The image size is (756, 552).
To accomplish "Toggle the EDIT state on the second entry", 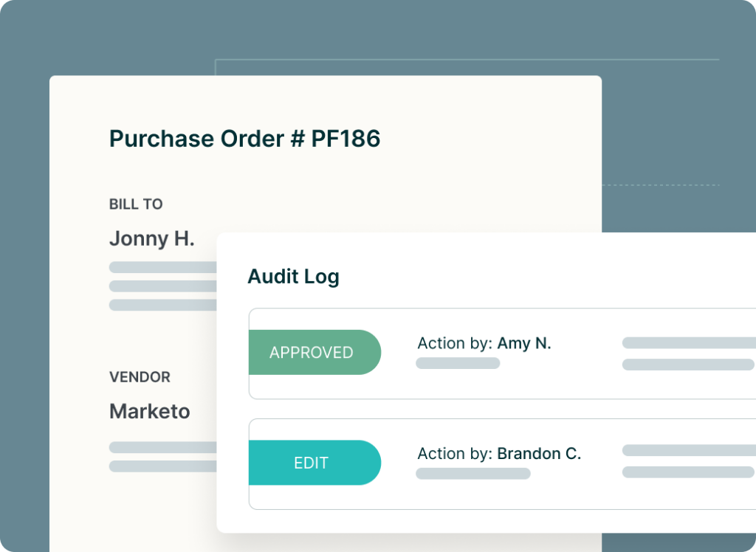I will click(315, 462).
